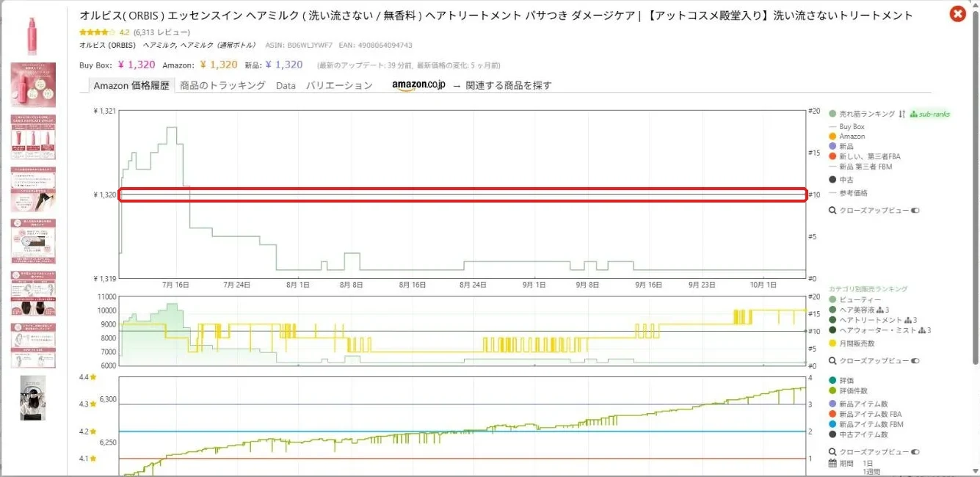Toggle 中古 dark legend dot
Screen dimensions: 980x477
(x=832, y=180)
